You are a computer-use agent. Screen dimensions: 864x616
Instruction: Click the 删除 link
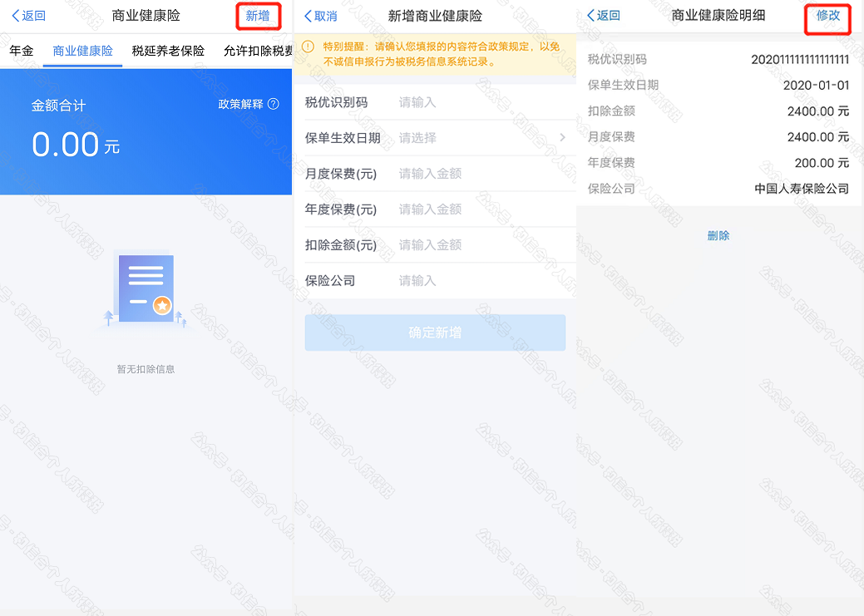click(x=718, y=236)
